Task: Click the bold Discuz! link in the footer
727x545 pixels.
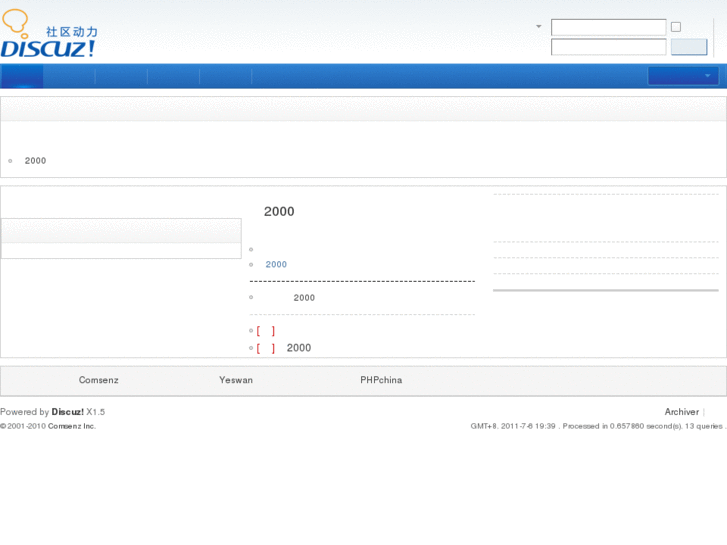Action: [x=68, y=412]
